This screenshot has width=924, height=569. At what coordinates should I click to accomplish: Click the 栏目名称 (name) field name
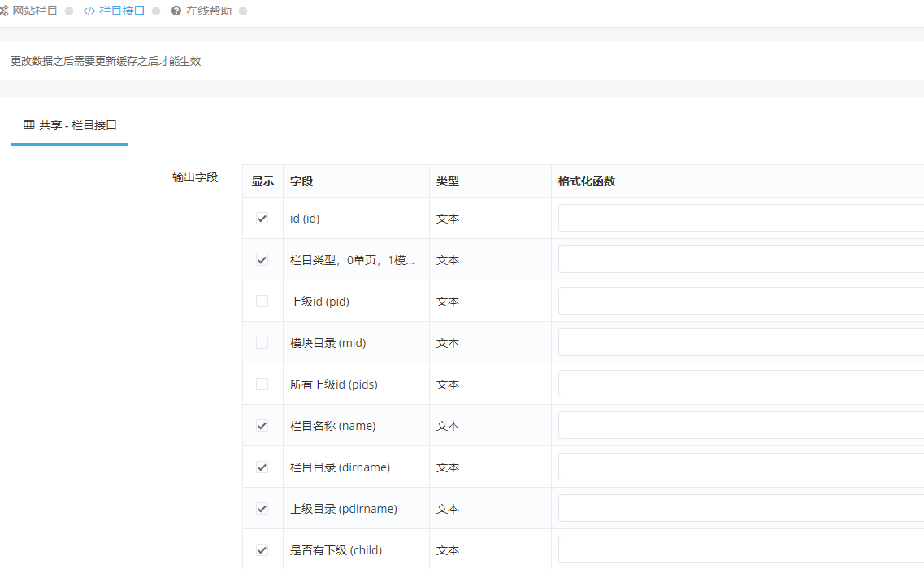tap(333, 426)
